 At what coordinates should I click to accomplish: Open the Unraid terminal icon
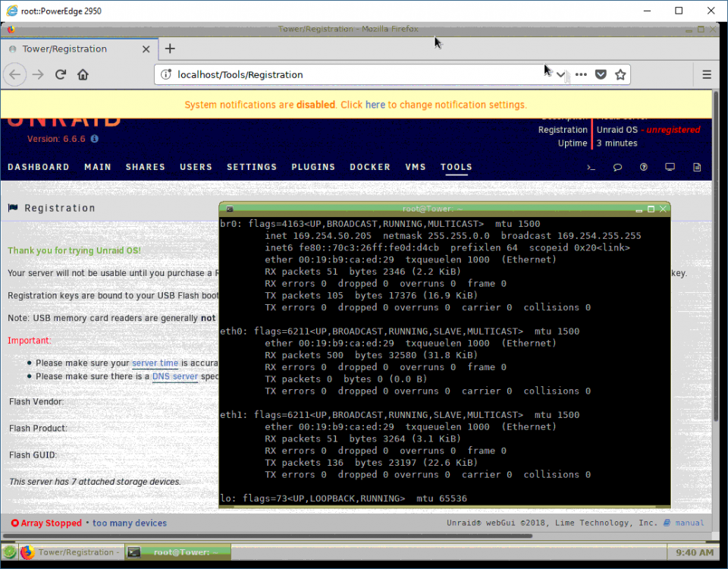click(591, 167)
